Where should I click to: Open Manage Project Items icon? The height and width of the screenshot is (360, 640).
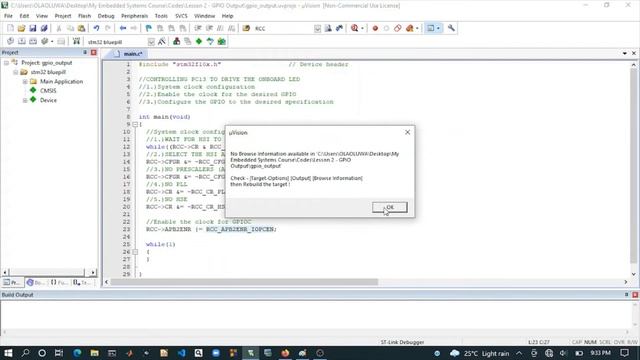[x=176, y=41]
